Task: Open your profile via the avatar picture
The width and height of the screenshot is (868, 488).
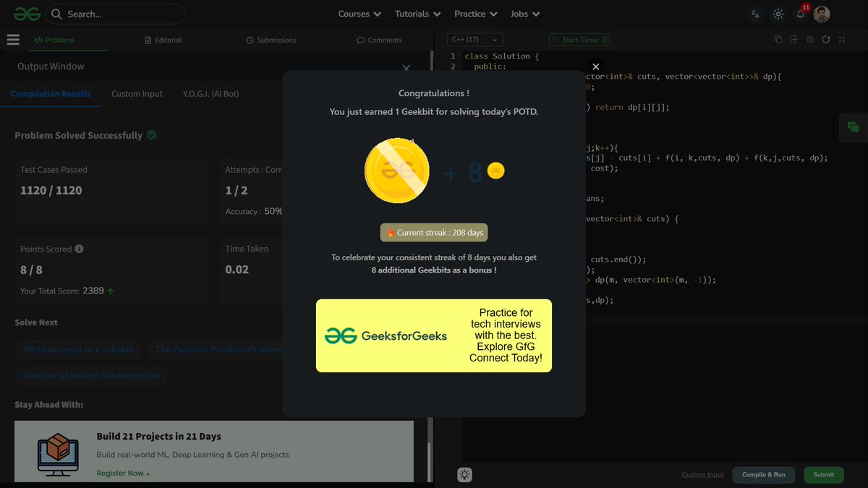Action: pyautogui.click(x=821, y=13)
